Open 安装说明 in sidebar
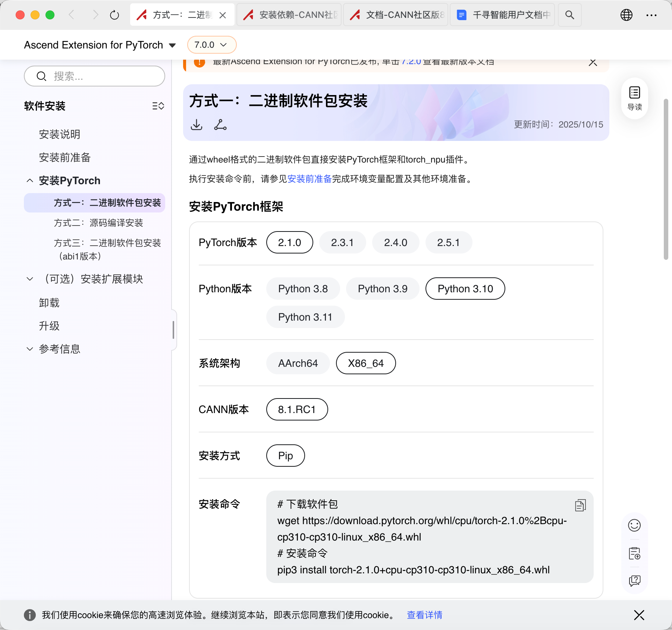 (60, 134)
